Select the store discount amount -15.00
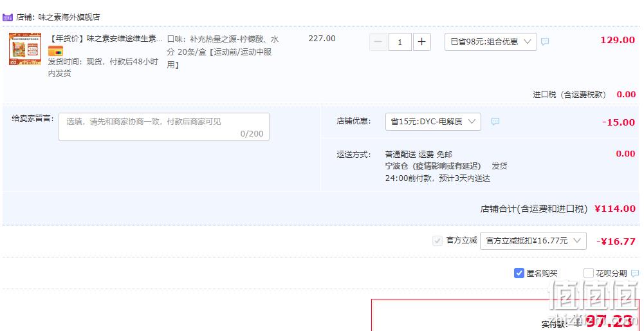Screen dimensions: 644x331 click(x=618, y=122)
